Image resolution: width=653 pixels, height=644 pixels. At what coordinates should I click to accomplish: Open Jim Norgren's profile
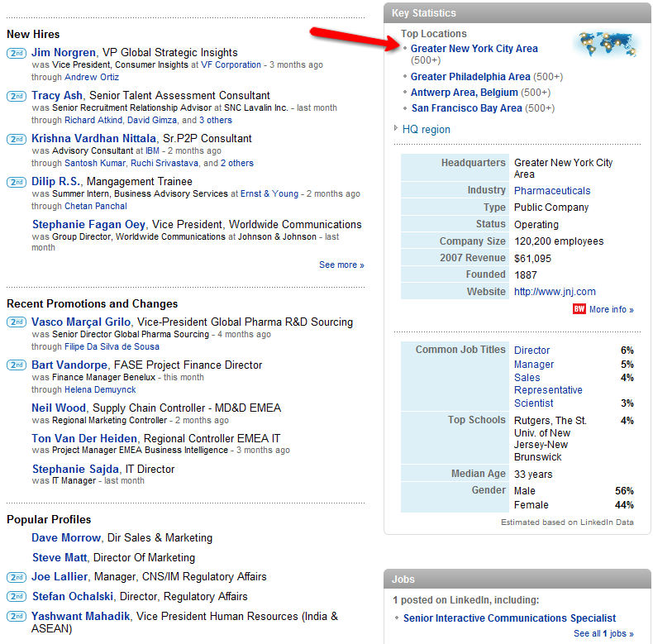click(64, 52)
